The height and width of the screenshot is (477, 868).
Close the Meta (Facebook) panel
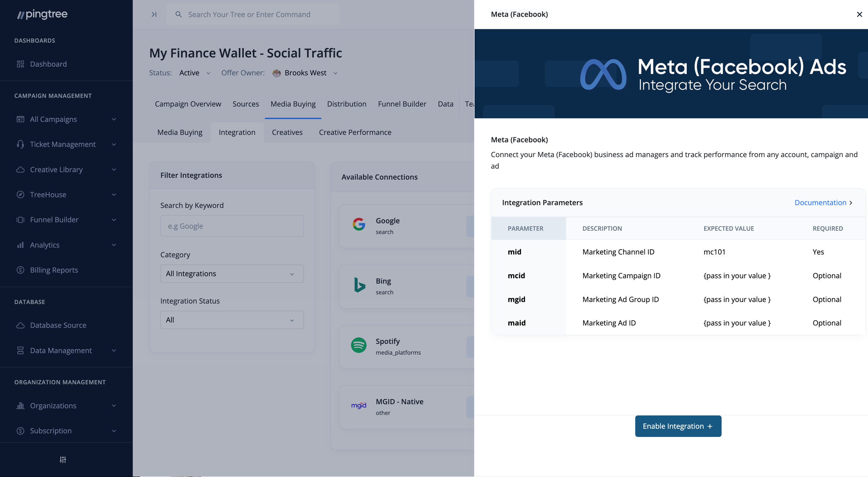pos(859,14)
